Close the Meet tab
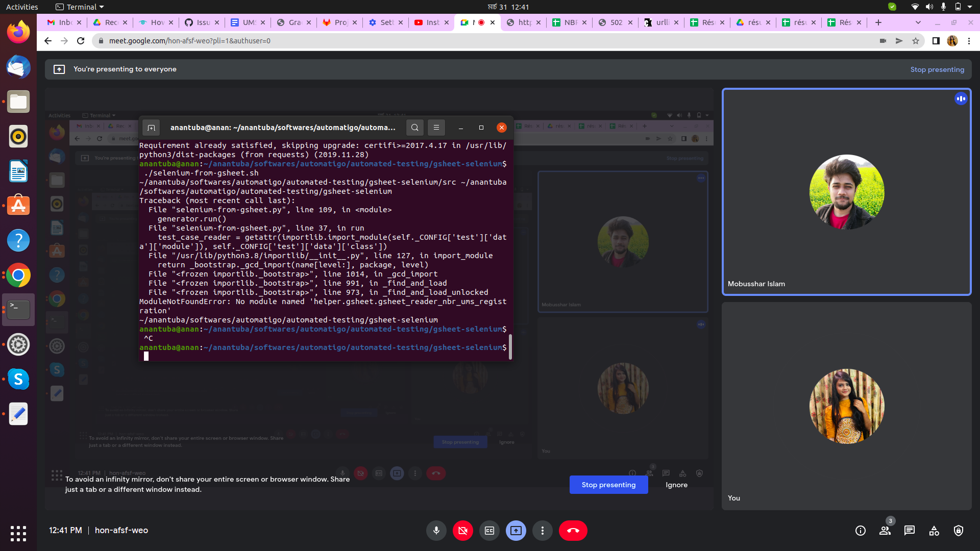 click(x=492, y=22)
